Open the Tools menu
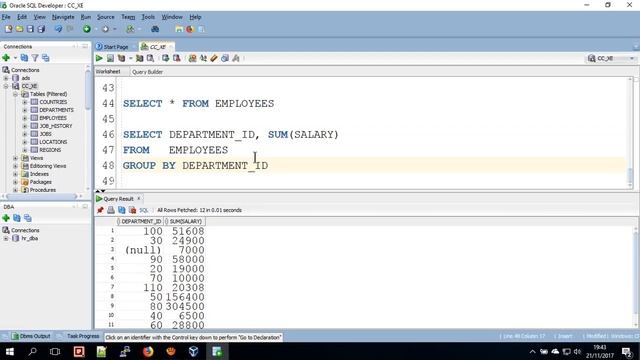Image resolution: width=640 pixels, height=360 pixels. [x=148, y=17]
